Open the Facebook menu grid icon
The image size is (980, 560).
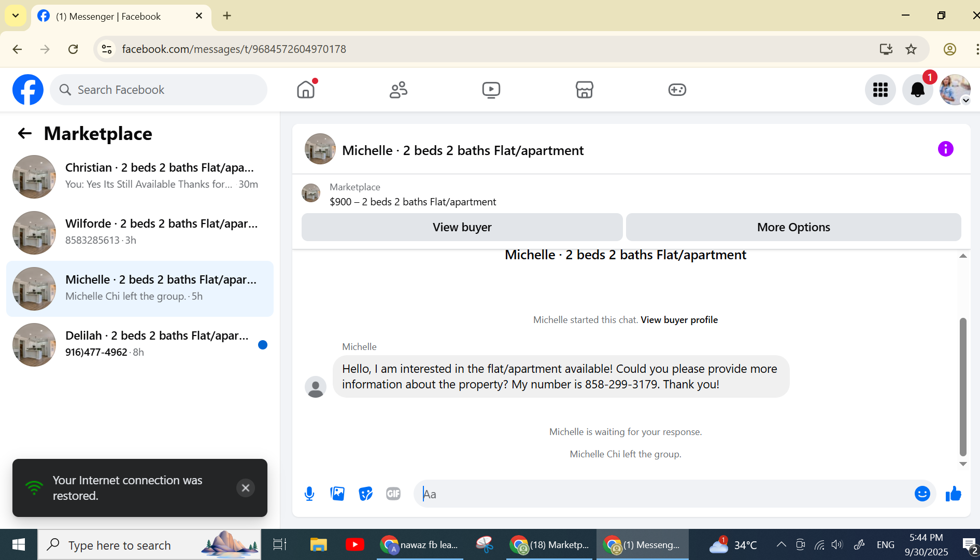[880, 90]
